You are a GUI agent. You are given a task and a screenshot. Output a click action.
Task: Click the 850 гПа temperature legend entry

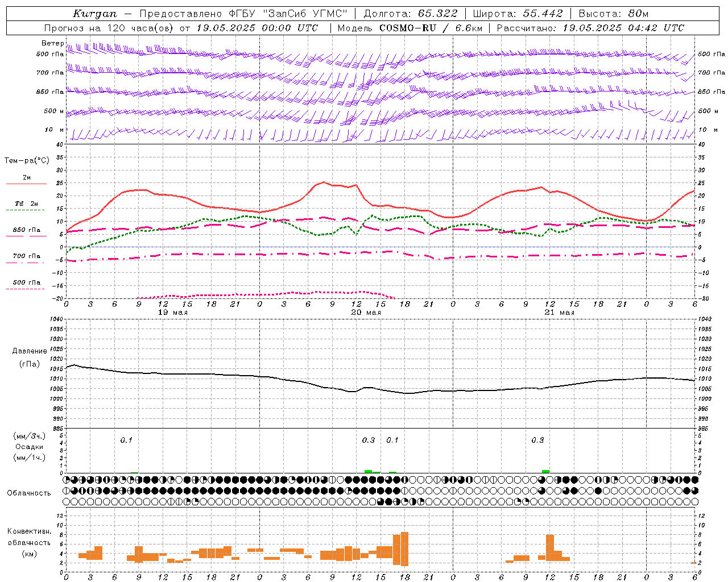(x=26, y=230)
